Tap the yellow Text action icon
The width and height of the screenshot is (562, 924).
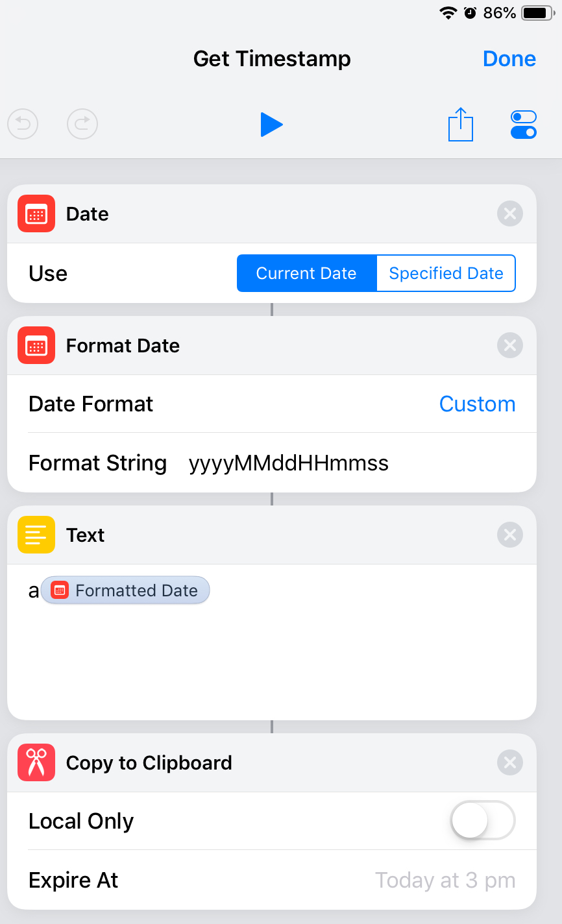click(36, 535)
